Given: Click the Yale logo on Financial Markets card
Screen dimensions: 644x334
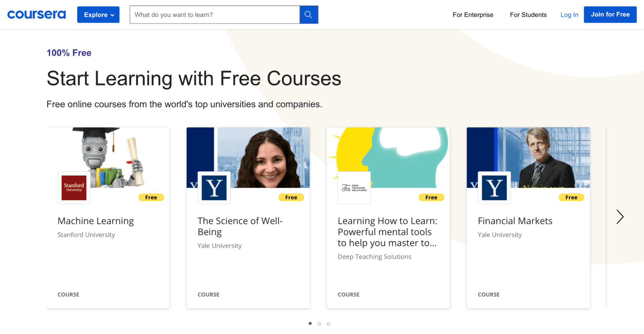Looking at the screenshot, I should 494,188.
